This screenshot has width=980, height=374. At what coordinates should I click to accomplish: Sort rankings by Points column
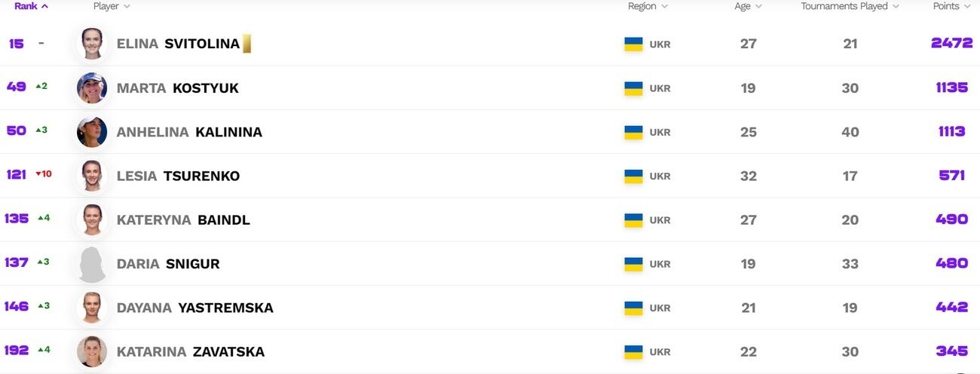(x=952, y=6)
